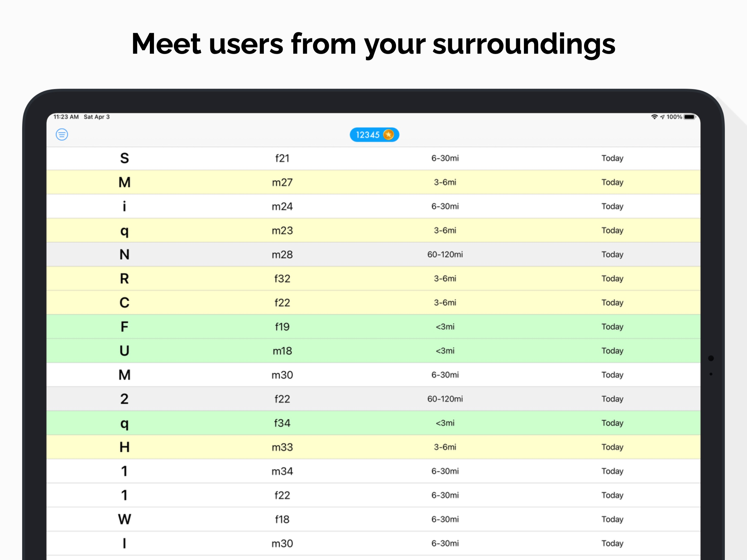Click the Wi-Fi status icon

(655, 116)
